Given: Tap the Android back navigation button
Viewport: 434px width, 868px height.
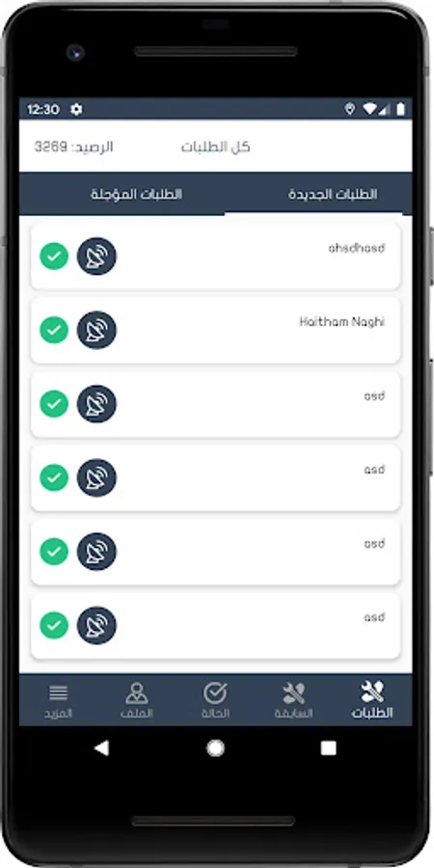Looking at the screenshot, I should click(101, 748).
